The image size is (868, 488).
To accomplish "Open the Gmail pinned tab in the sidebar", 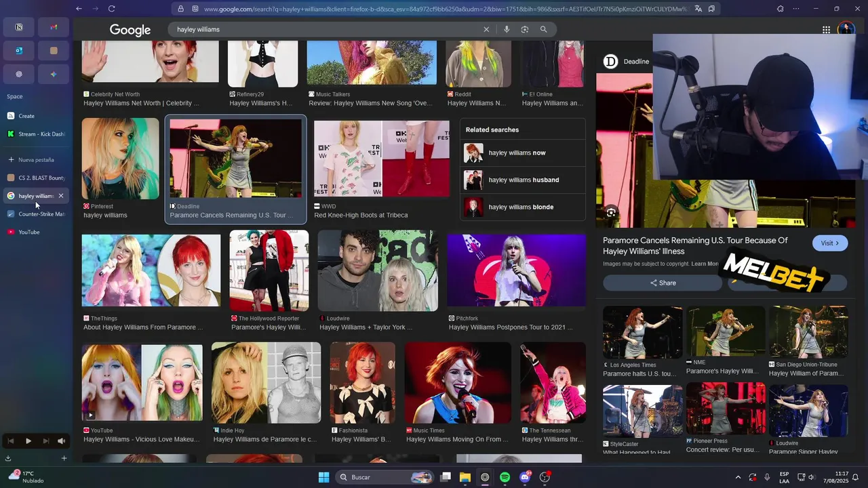I will click(x=54, y=27).
